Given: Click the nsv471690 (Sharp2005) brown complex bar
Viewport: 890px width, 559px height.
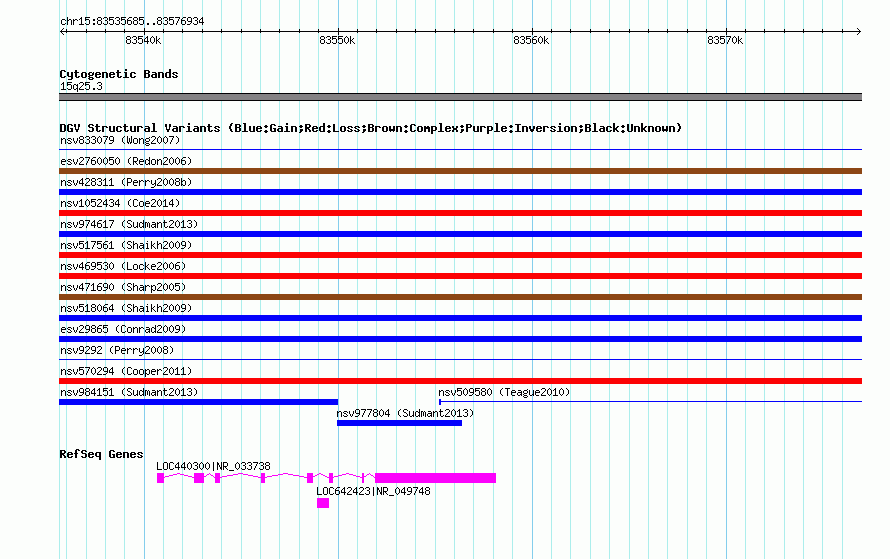Looking at the screenshot, I should click(x=460, y=297).
